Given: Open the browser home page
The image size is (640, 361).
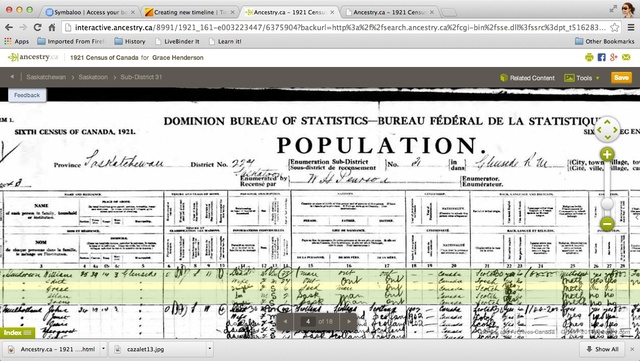Looking at the screenshot, I should [52, 27].
